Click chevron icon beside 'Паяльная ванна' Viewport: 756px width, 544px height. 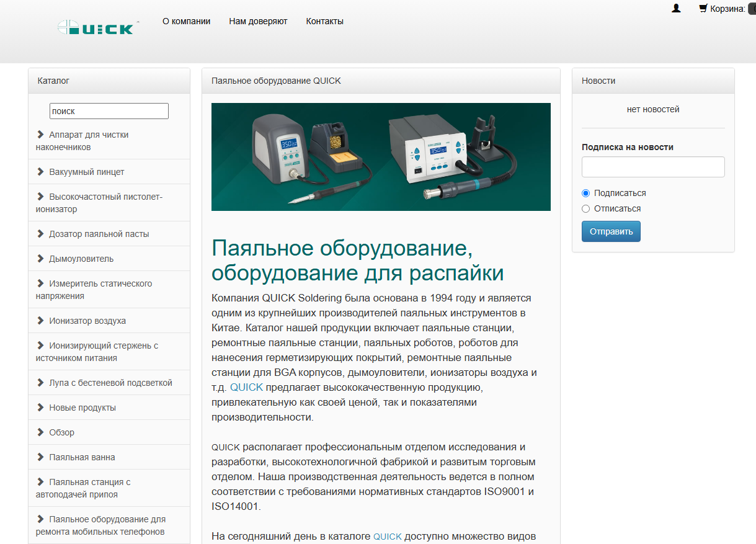coord(41,457)
